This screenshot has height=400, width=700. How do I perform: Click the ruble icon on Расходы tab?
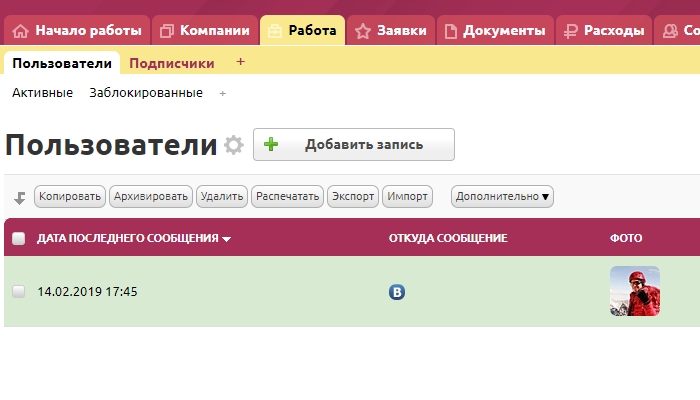click(571, 31)
